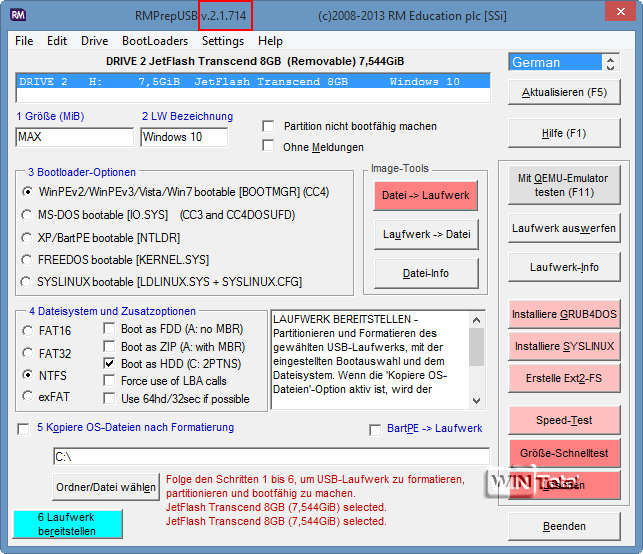Enable Boot as FDD (A: no MBR)
643x554 pixels.
click(109, 328)
